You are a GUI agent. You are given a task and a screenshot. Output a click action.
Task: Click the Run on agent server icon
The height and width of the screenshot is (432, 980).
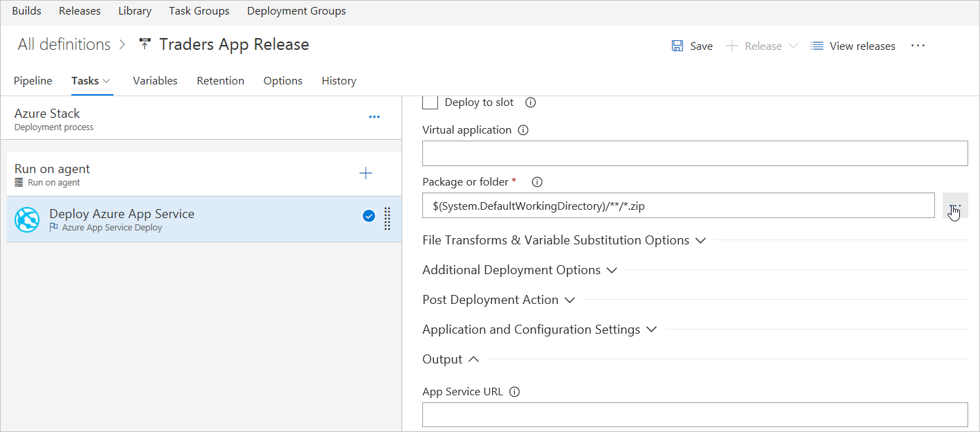pyautogui.click(x=19, y=183)
